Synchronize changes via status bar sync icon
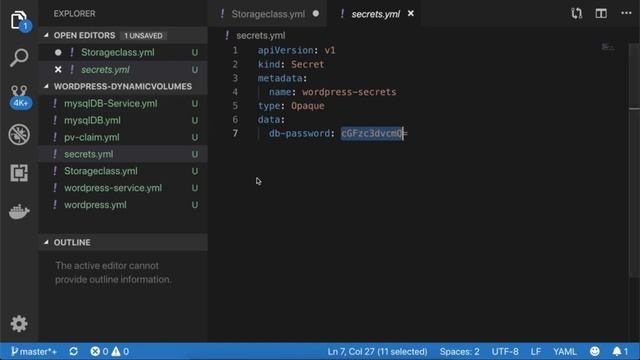 point(73,351)
